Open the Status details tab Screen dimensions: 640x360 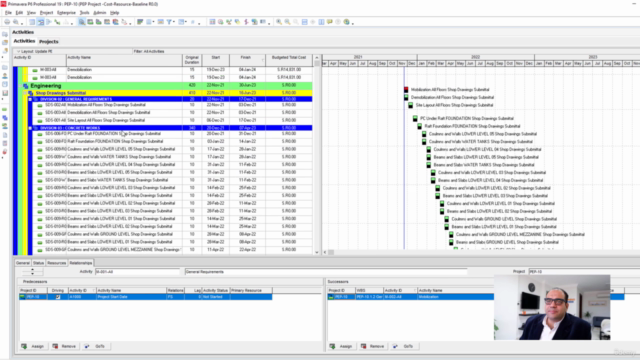click(x=38, y=263)
